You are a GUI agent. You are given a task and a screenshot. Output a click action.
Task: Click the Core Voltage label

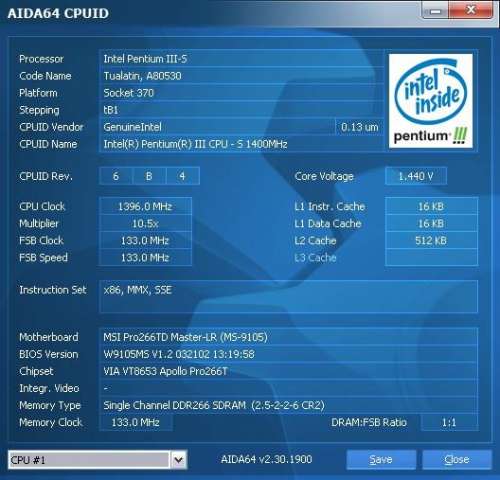[x=324, y=176]
